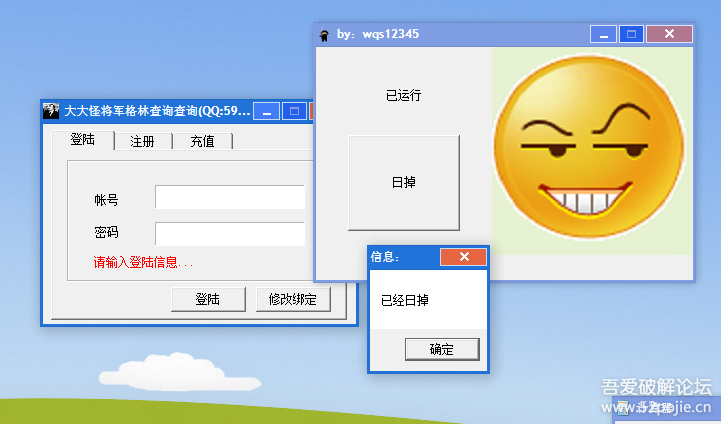Minimize the wqs12345 window

pyautogui.click(x=603, y=34)
